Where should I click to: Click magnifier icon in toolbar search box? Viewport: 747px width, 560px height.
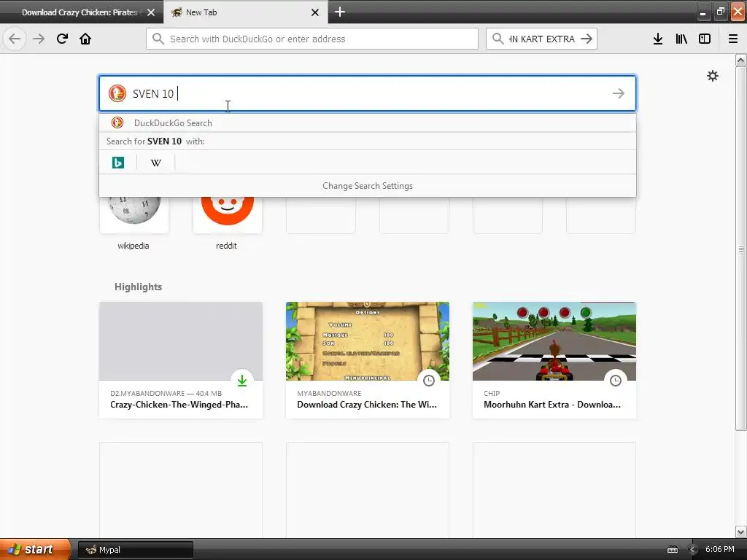pos(498,39)
